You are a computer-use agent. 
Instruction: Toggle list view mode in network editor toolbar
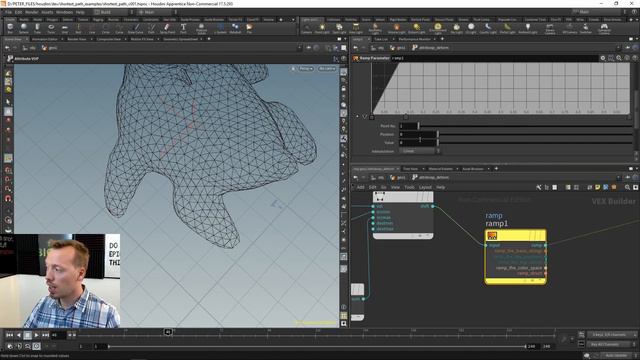click(568, 187)
